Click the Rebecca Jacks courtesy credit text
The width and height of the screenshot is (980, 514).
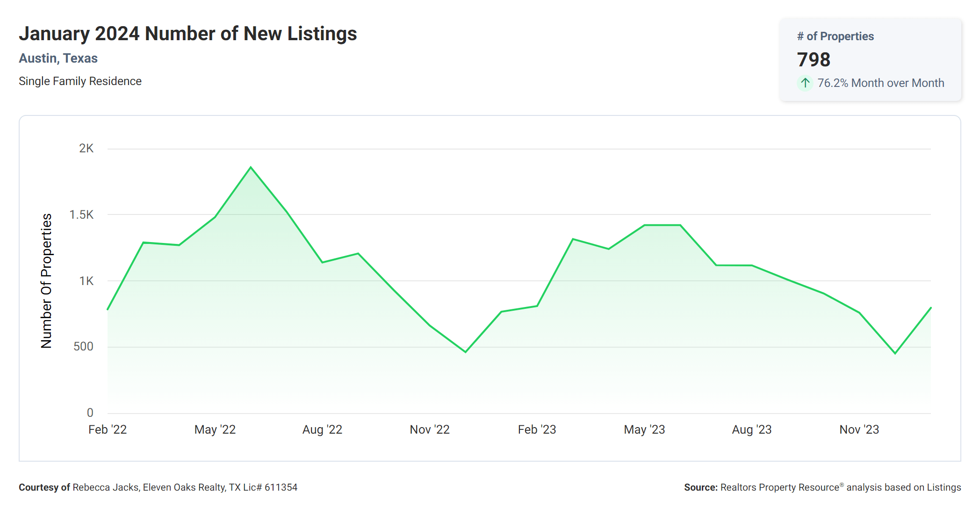[x=158, y=487]
